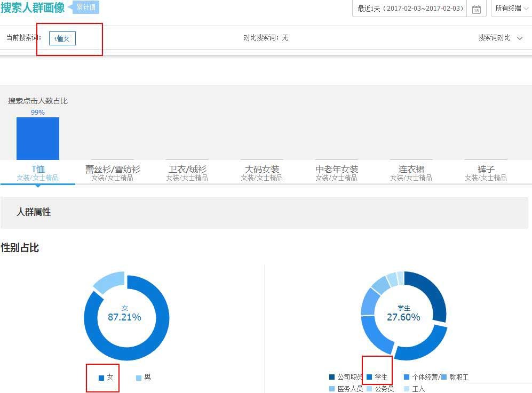The image size is (532, 393).
Task: Toggle the 女 legend in gender chart
Action: (x=106, y=378)
